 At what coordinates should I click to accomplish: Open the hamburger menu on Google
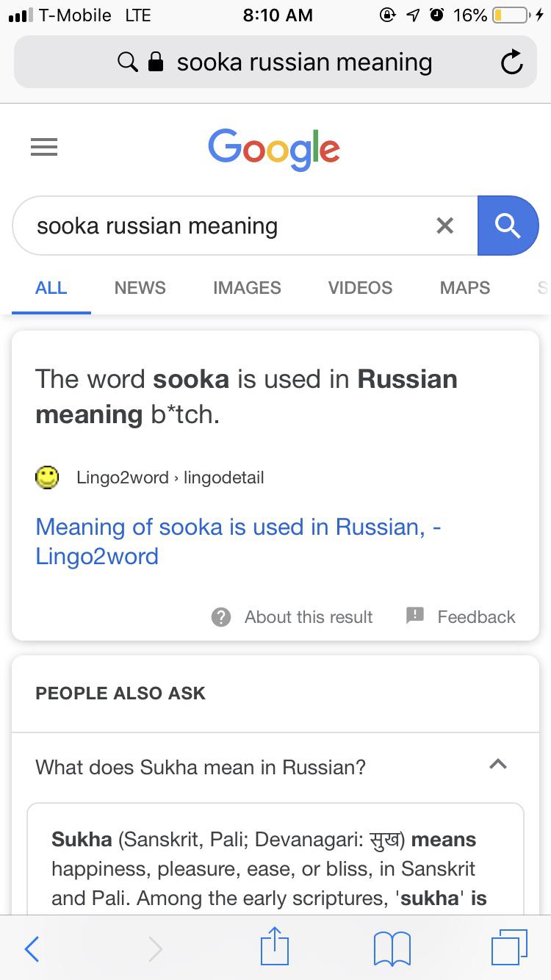[x=44, y=147]
